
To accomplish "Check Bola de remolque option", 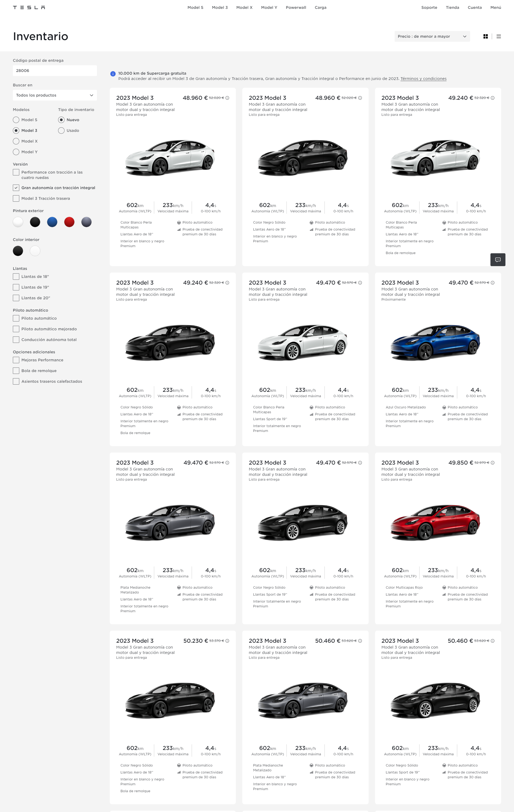I will pos(16,371).
